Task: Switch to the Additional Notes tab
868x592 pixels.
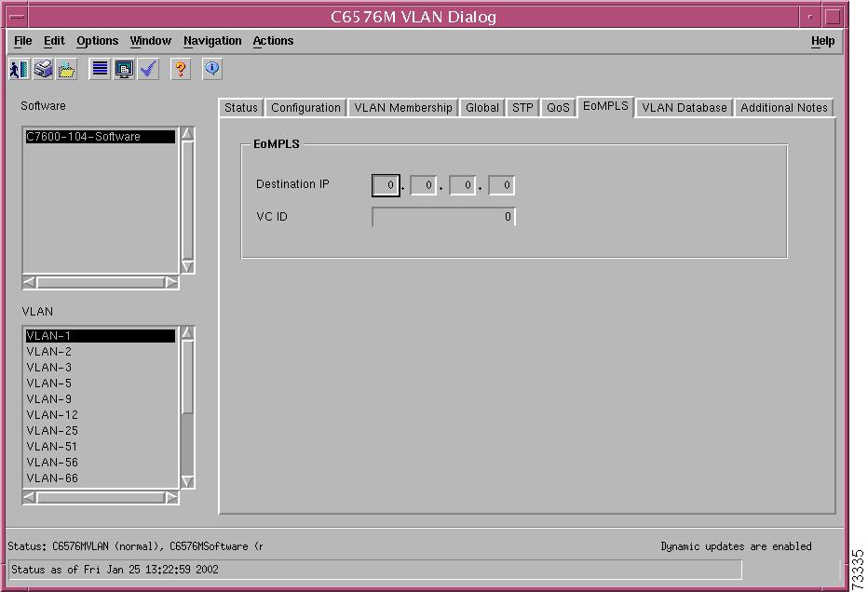Action: (784, 108)
